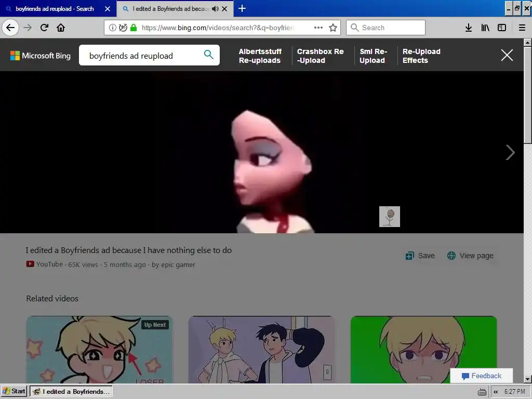The width and height of the screenshot is (532, 399).
Task: Click the video title 'I edited a Boyfriends ad...'
Action: pos(129,250)
